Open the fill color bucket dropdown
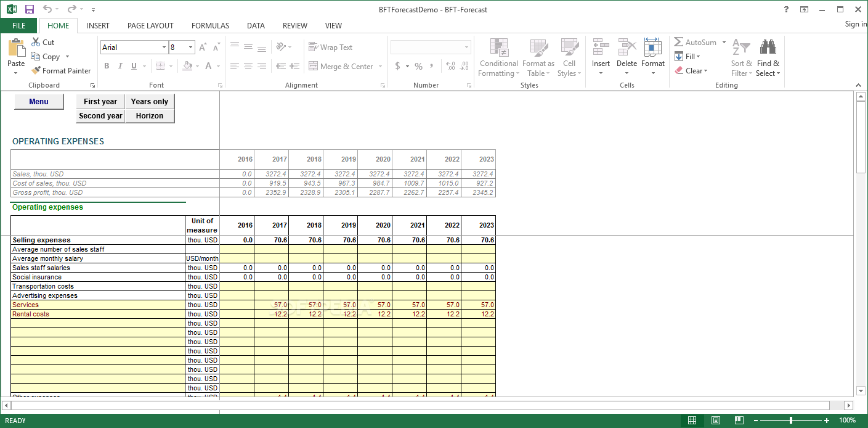 point(197,66)
